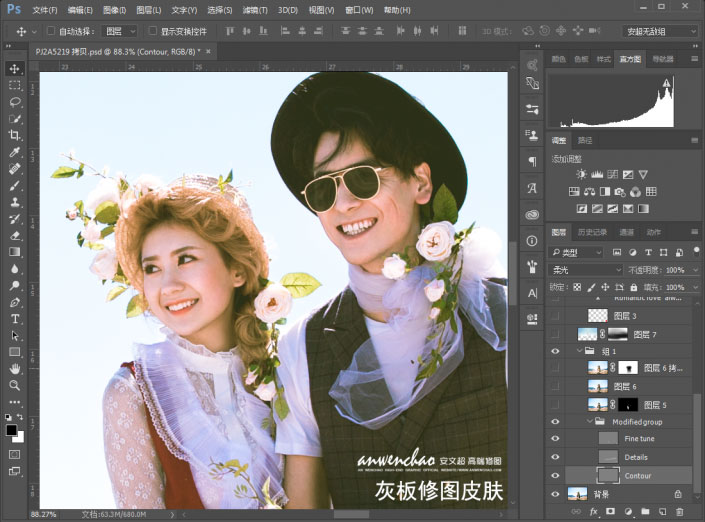Collapse the Modified group folder
Screen dimensions: 705x522
(589, 421)
